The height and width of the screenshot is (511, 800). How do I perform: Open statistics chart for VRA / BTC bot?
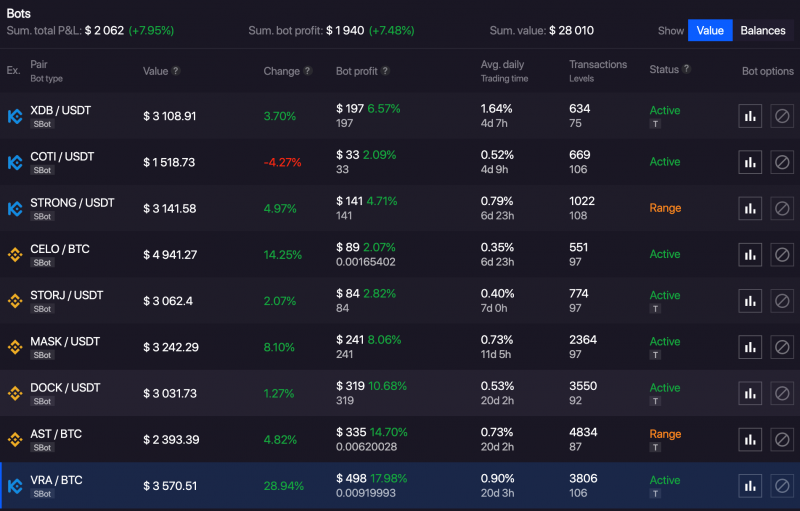750,486
